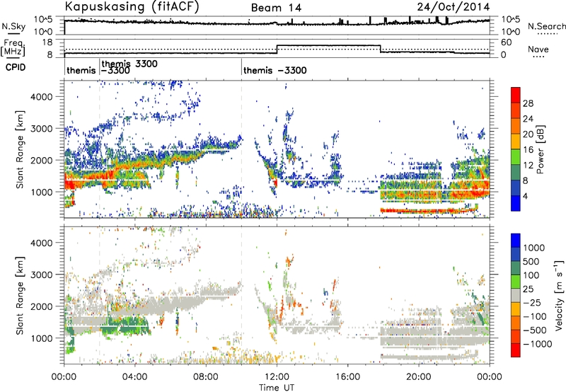566x392 pixels.
Task: Click the red low-range echo band after 18:00
Action: [429, 210]
